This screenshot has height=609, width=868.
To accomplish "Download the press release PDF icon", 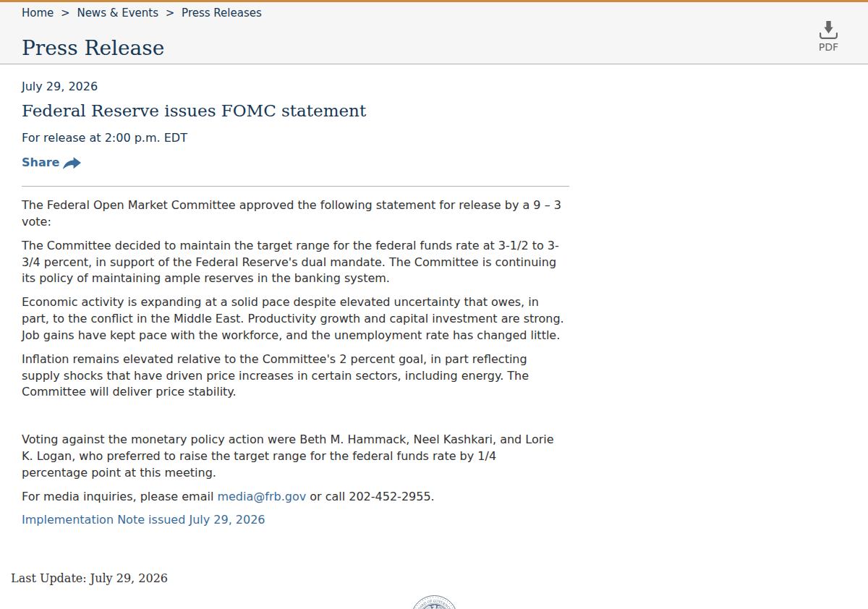I will [x=828, y=30].
